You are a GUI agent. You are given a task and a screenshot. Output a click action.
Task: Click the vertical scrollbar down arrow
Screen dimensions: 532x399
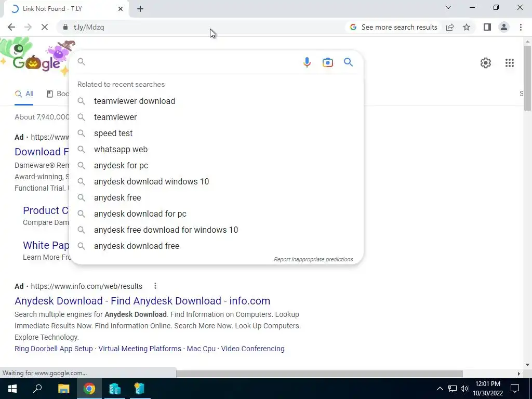(x=528, y=365)
